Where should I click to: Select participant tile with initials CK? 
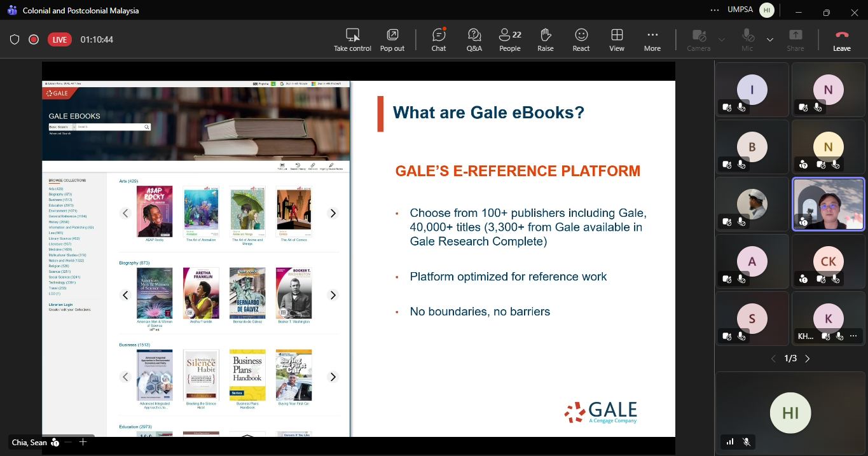click(x=828, y=261)
